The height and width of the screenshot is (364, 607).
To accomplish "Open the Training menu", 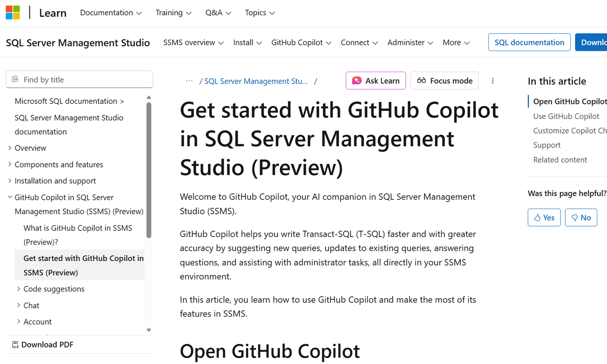I will point(173,13).
